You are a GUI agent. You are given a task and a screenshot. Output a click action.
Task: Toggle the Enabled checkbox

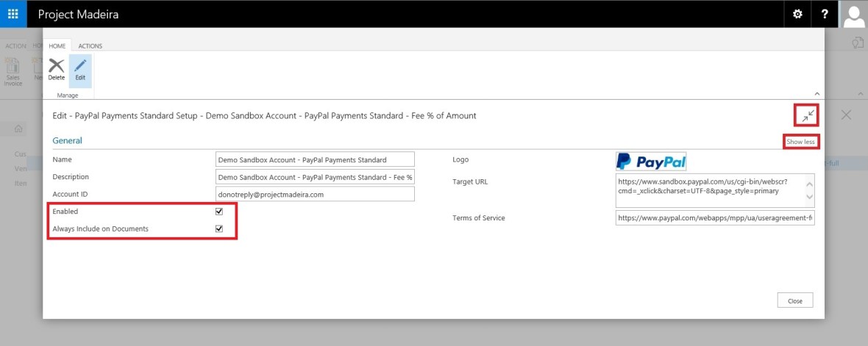[x=219, y=211]
